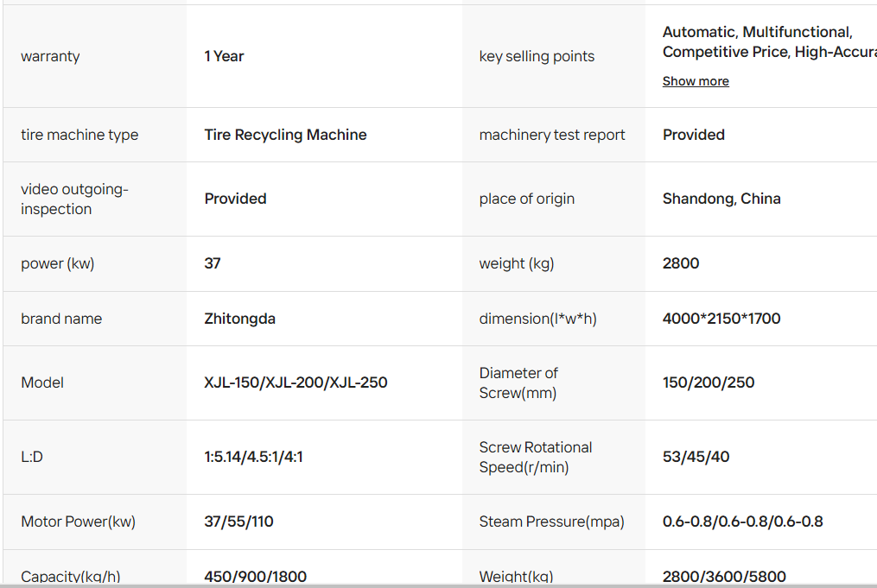Screen dimensions: 877x588
Task: Select the Motor Power value 37/55/110
Action: 238,522
